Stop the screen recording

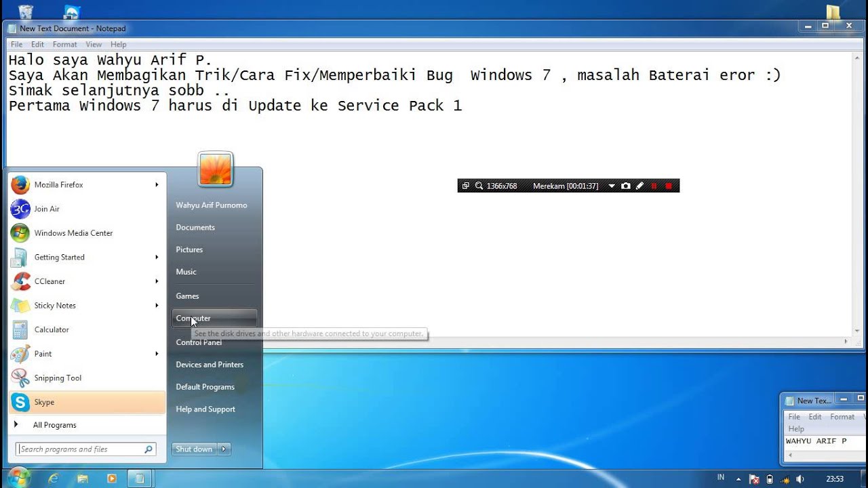pyautogui.click(x=669, y=186)
